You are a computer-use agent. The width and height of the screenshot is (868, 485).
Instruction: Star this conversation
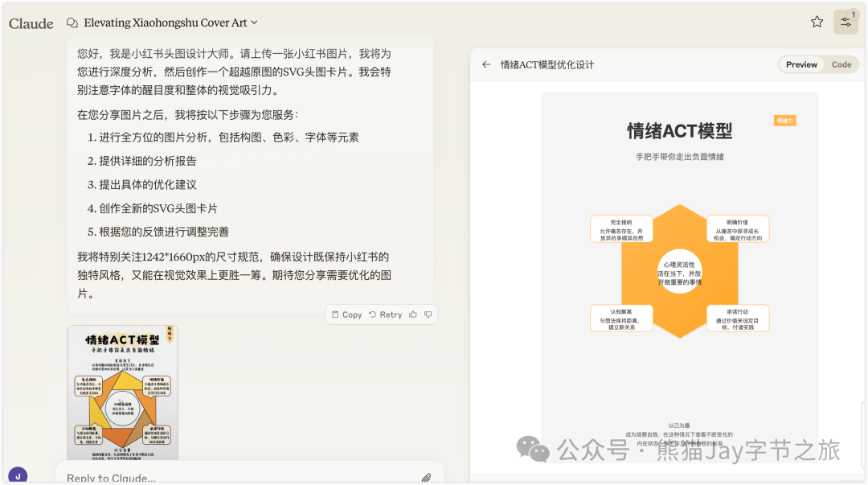click(x=817, y=23)
